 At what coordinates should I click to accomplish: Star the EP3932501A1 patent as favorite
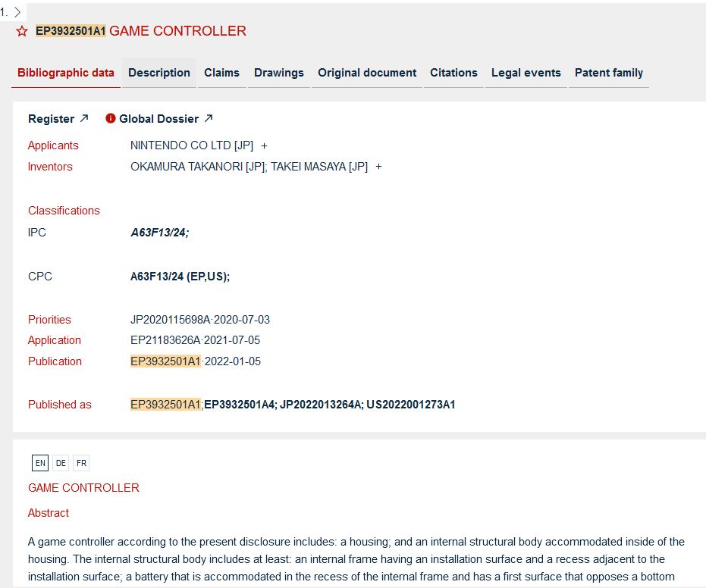[x=22, y=31]
